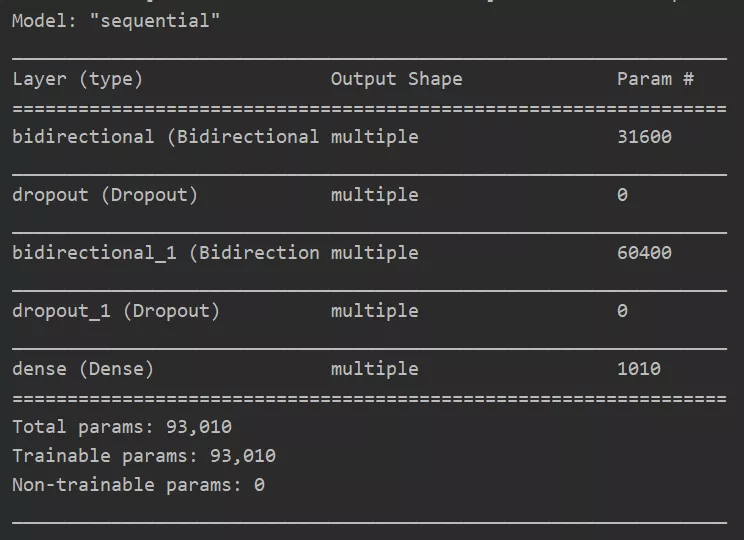Click the 1010 parameter count
The image size is (744, 540).
(x=639, y=369)
